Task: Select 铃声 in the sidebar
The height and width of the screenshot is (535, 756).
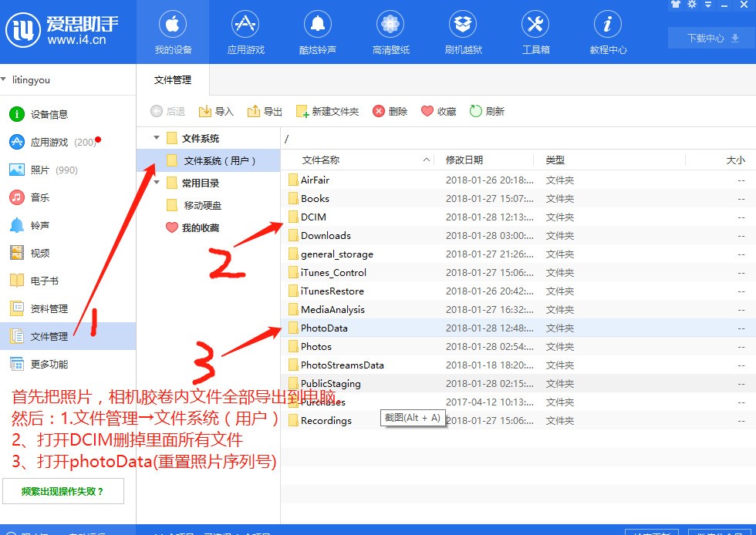Action: coord(68,225)
